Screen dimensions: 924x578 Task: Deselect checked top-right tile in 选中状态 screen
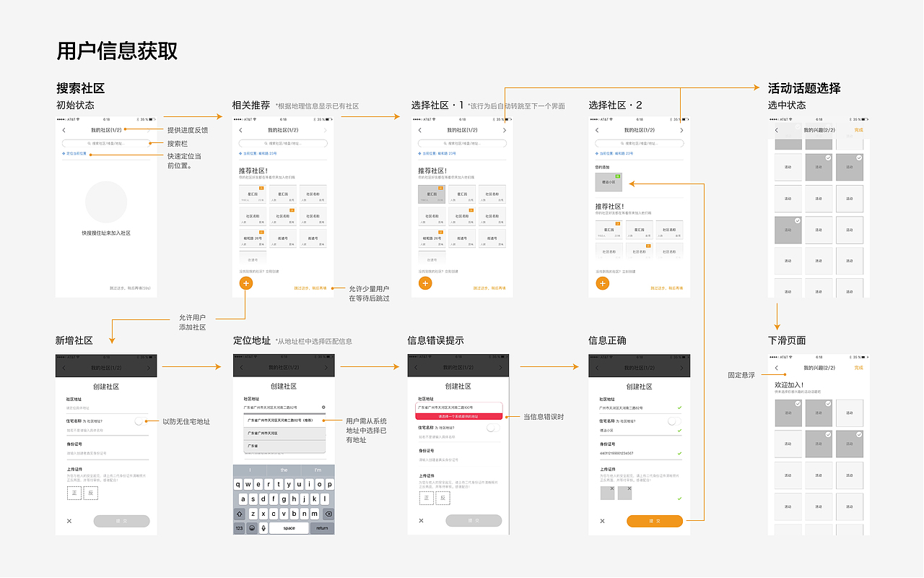tap(850, 167)
